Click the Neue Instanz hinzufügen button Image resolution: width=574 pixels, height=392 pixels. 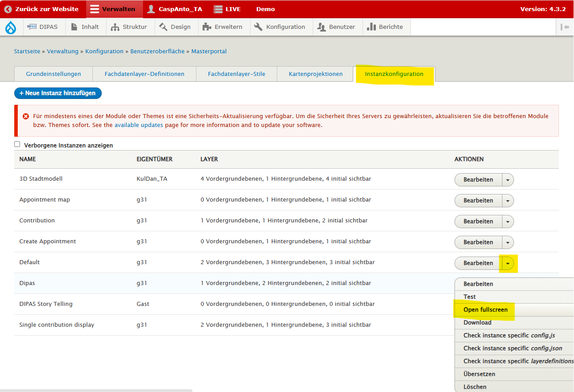58,93
